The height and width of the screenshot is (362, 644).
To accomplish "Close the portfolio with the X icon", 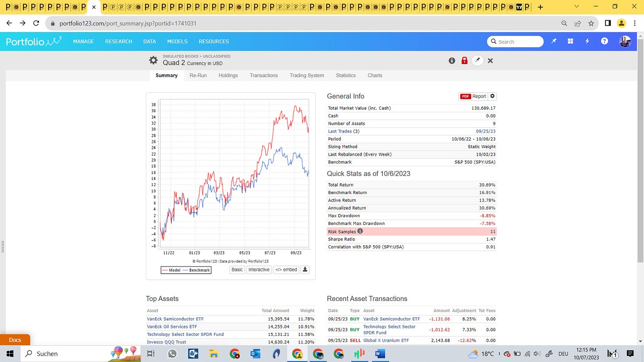I will (490, 61).
